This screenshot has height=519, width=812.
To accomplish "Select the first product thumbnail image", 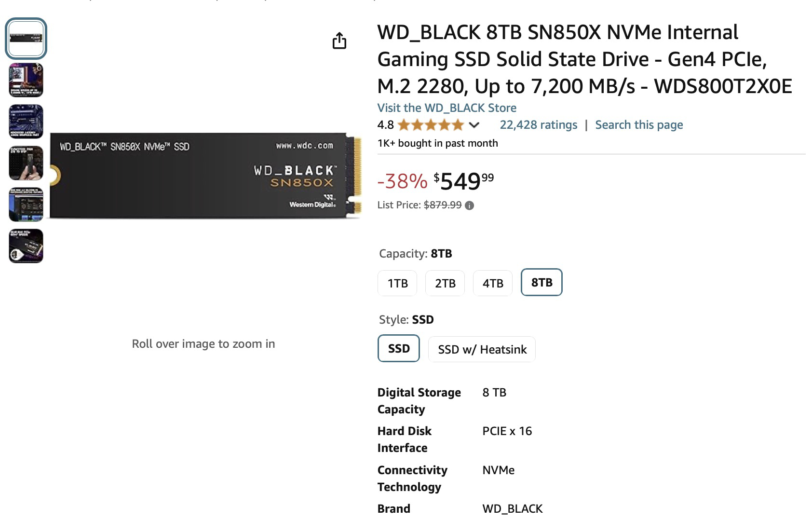I will click(x=26, y=39).
